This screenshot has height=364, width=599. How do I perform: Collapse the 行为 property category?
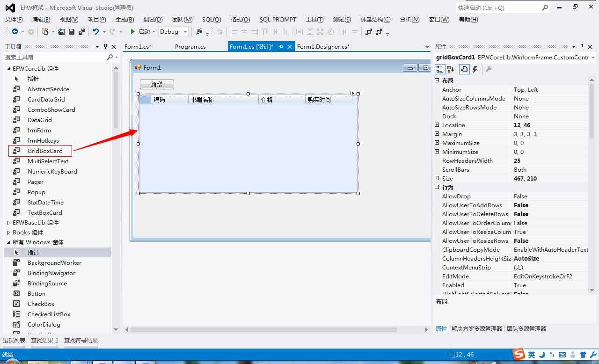point(437,187)
